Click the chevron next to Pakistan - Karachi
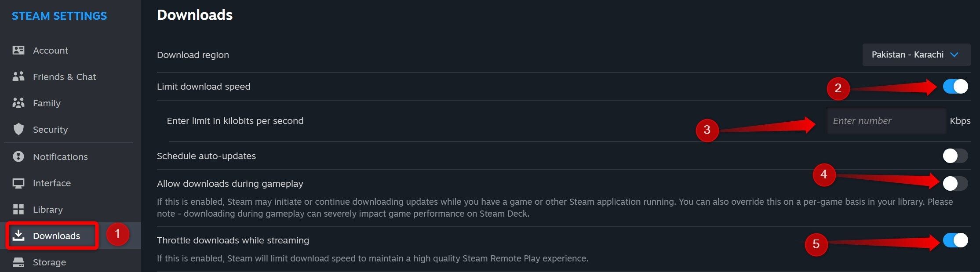This screenshot has height=272, width=980. 954,54
